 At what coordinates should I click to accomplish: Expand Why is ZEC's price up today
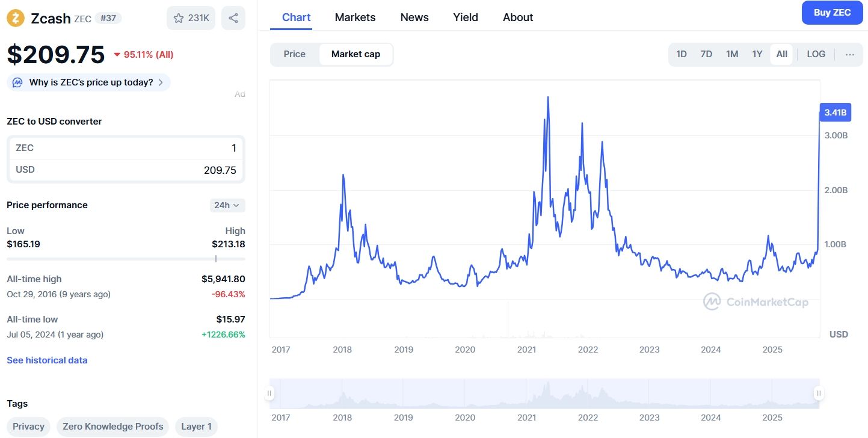tap(88, 82)
